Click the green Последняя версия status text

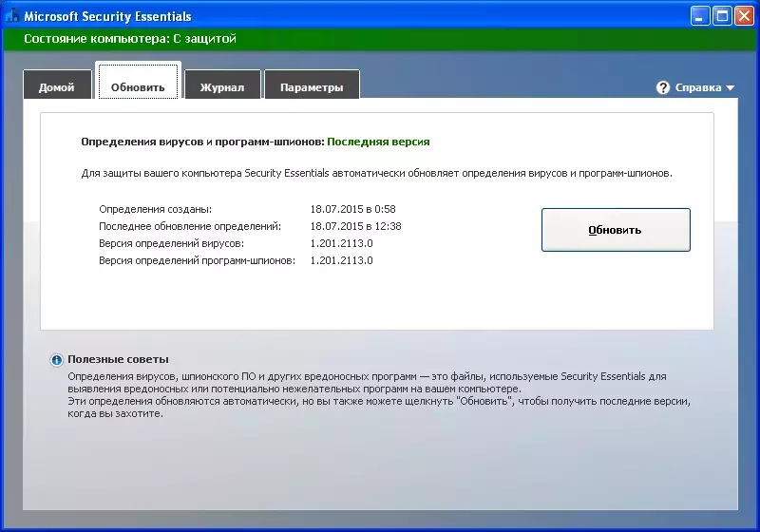coord(378,142)
